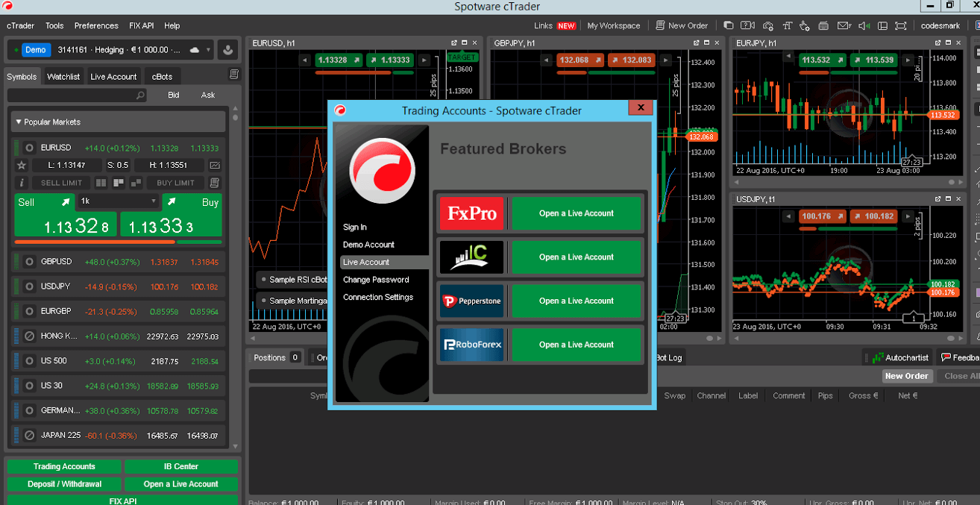980x505 pixels.
Task: Expand the JAPAN 225 symbol row
Action: pos(119,435)
